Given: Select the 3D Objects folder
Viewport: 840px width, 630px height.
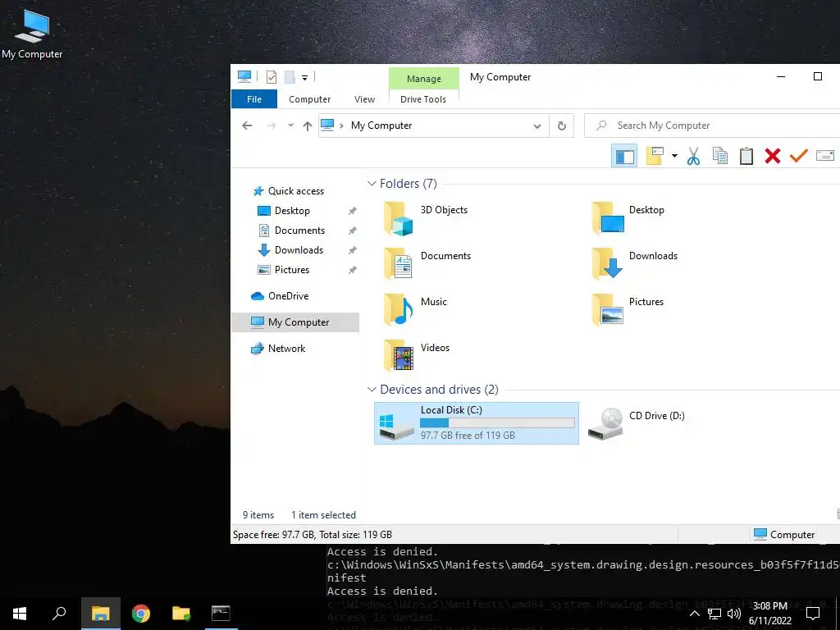Looking at the screenshot, I should tap(426, 218).
